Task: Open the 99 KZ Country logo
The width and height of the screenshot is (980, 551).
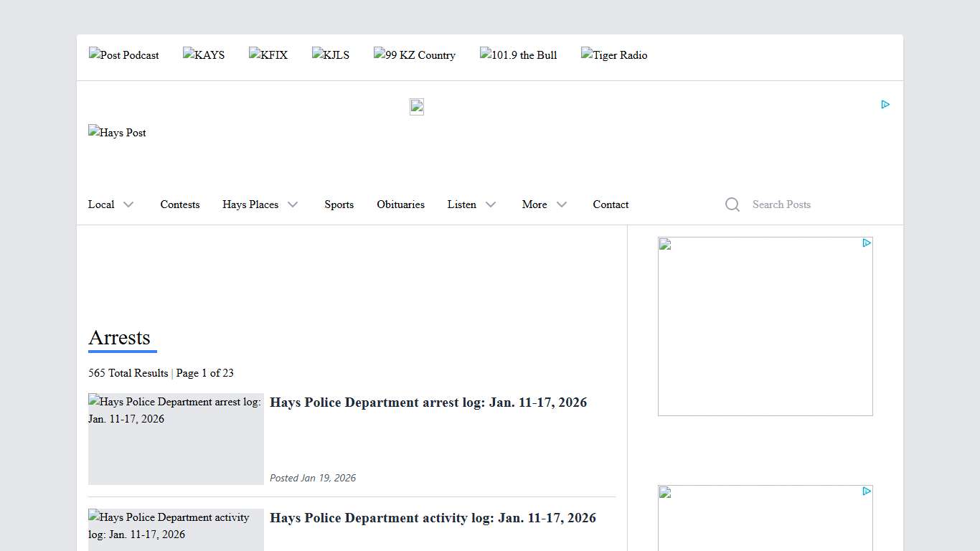Action: point(415,55)
